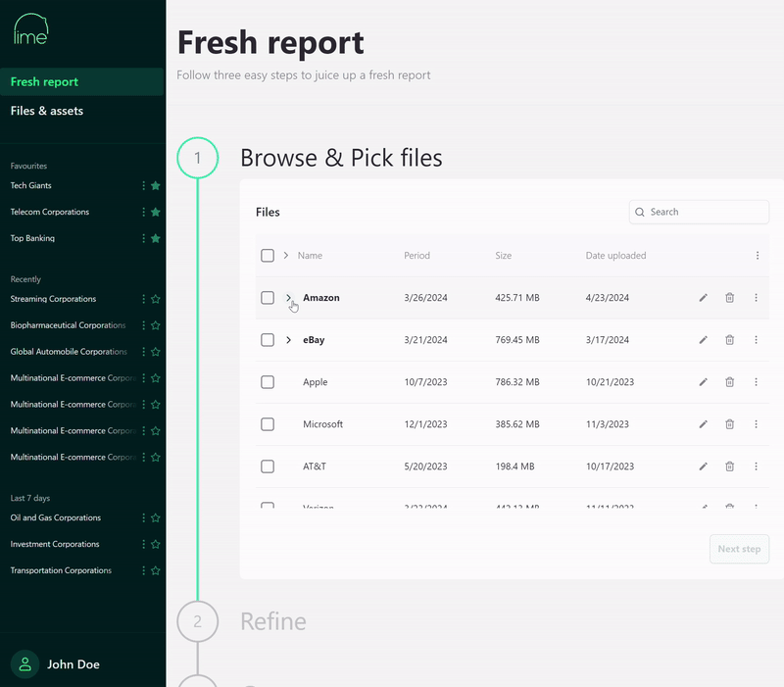Click the Next step button
The width and height of the screenshot is (784, 687).
(x=739, y=549)
